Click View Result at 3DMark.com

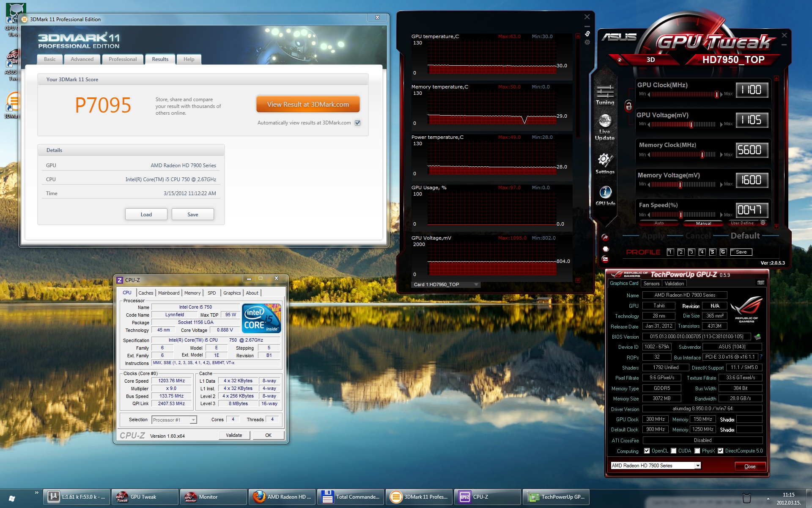click(x=308, y=104)
